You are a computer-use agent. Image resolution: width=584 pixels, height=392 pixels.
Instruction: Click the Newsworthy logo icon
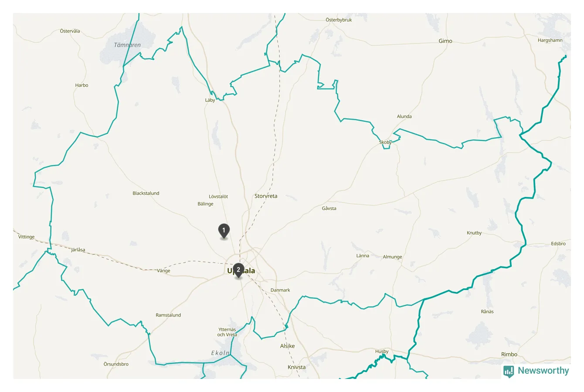[509, 371]
